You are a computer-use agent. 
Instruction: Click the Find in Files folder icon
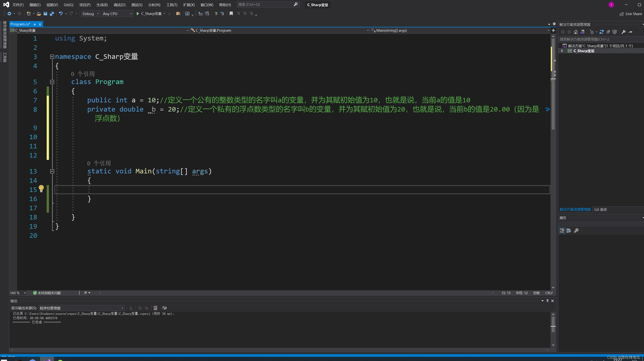pos(178,14)
